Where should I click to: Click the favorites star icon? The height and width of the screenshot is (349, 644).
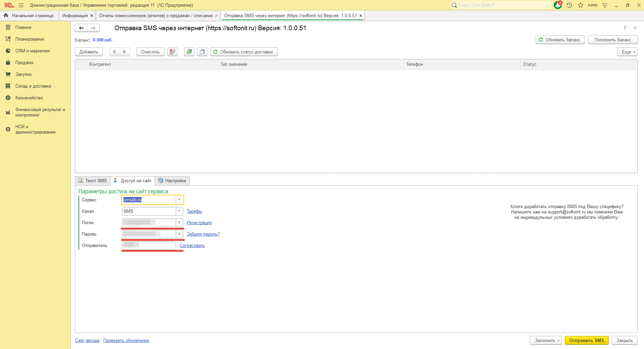(581, 5)
